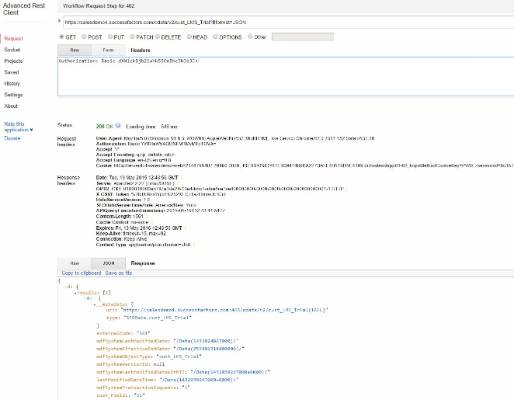514x400 pixels.
Task: Open Saved in the sidebar
Action: pos(12,72)
